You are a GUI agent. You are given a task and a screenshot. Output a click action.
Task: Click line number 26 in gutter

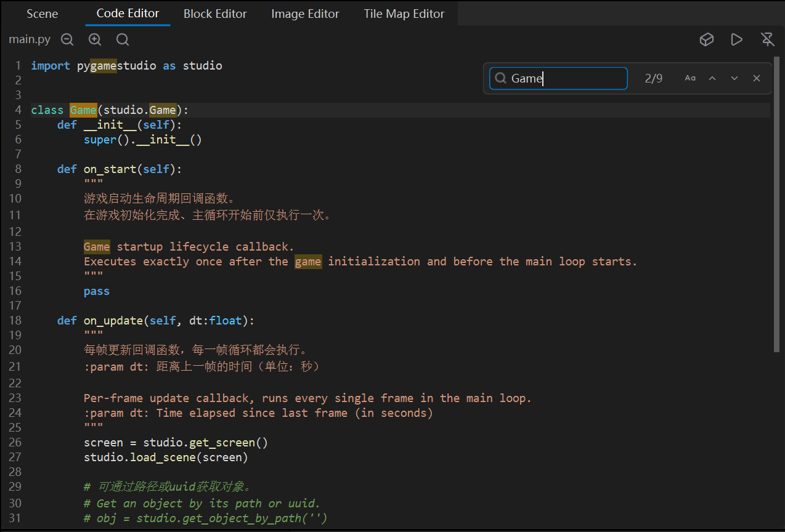pos(15,442)
